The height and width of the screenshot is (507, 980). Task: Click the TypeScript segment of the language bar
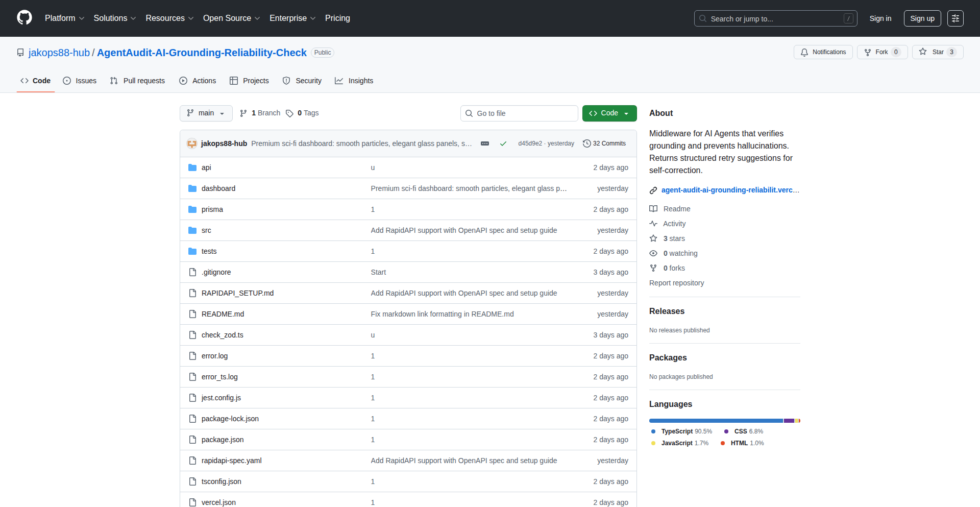tap(715, 420)
